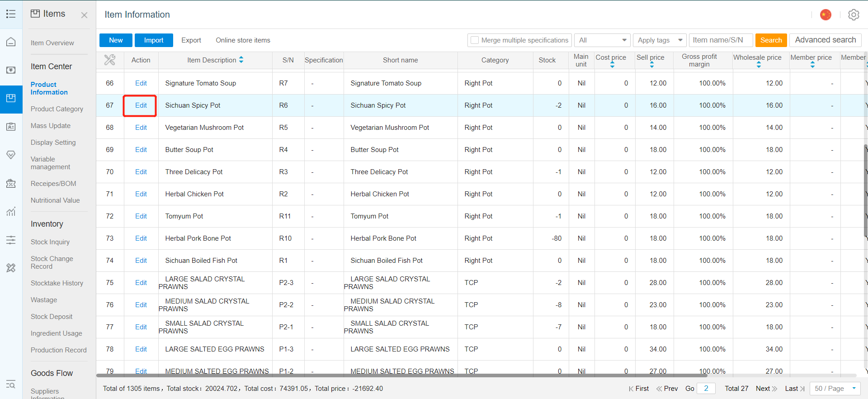Open Advanced search

[826, 40]
